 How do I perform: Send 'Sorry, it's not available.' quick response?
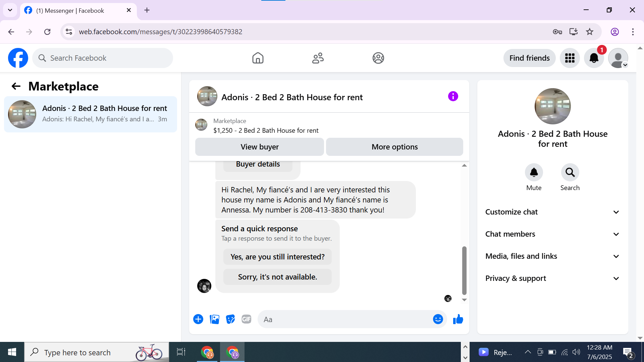coord(277,277)
